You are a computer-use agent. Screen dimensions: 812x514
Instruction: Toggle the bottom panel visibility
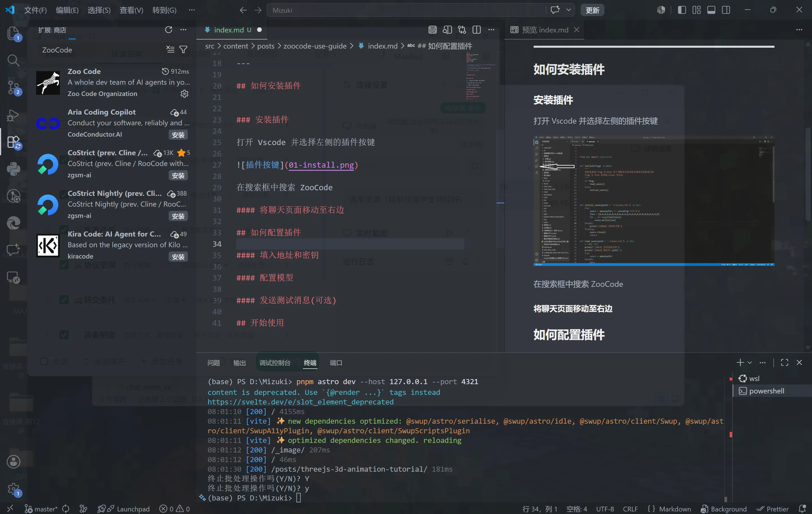[711, 10]
